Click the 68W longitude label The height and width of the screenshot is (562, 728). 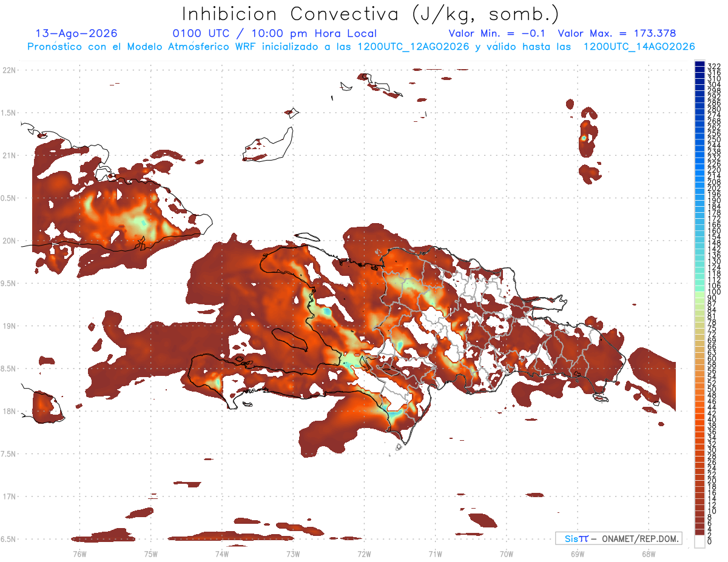648,554
